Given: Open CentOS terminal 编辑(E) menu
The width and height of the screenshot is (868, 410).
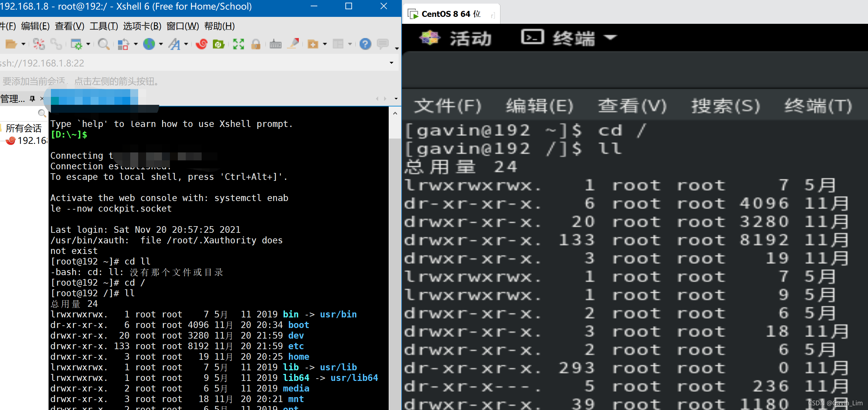Looking at the screenshot, I should coord(539,106).
